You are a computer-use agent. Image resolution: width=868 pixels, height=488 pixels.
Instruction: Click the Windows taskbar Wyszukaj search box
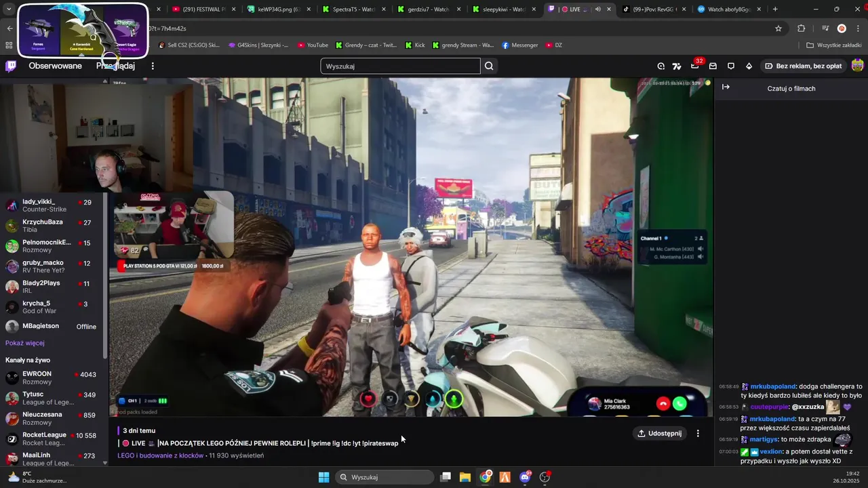[385, 477]
